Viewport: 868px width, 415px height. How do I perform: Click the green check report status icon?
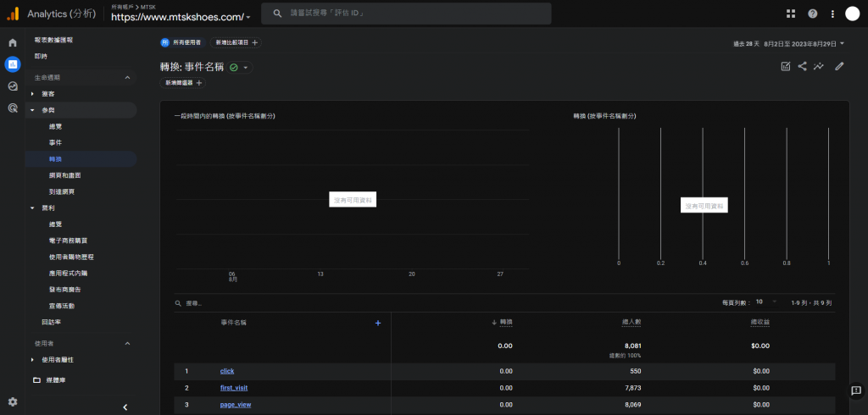coord(234,67)
